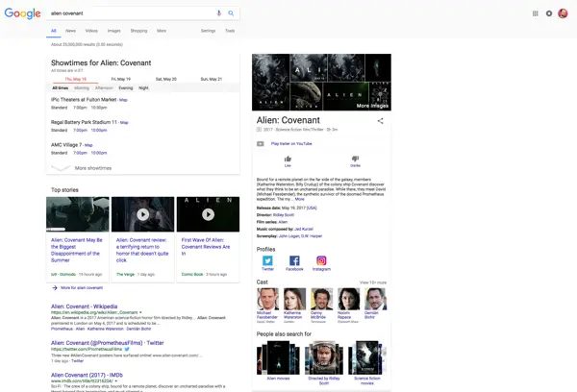Open Noomi Rapace cast thumbnail
The height and width of the screenshot is (392, 577).
pyautogui.click(x=348, y=299)
